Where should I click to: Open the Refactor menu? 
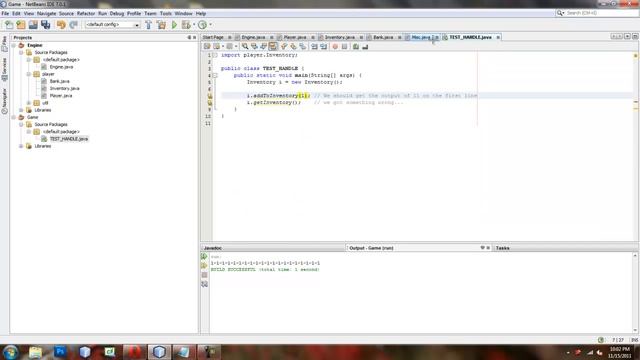click(x=86, y=13)
